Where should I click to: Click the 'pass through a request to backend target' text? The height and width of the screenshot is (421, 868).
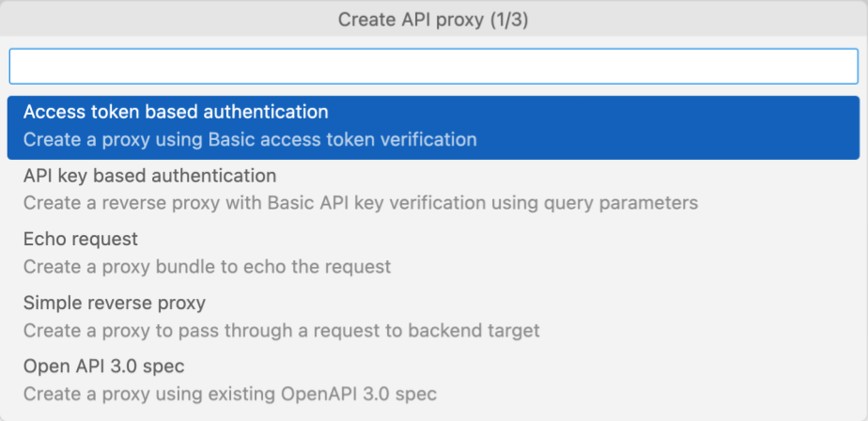(364, 331)
